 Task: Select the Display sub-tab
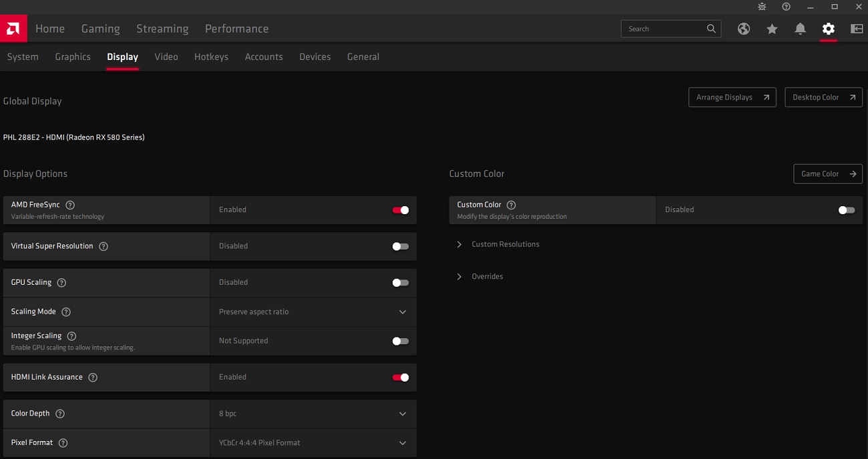(x=123, y=57)
